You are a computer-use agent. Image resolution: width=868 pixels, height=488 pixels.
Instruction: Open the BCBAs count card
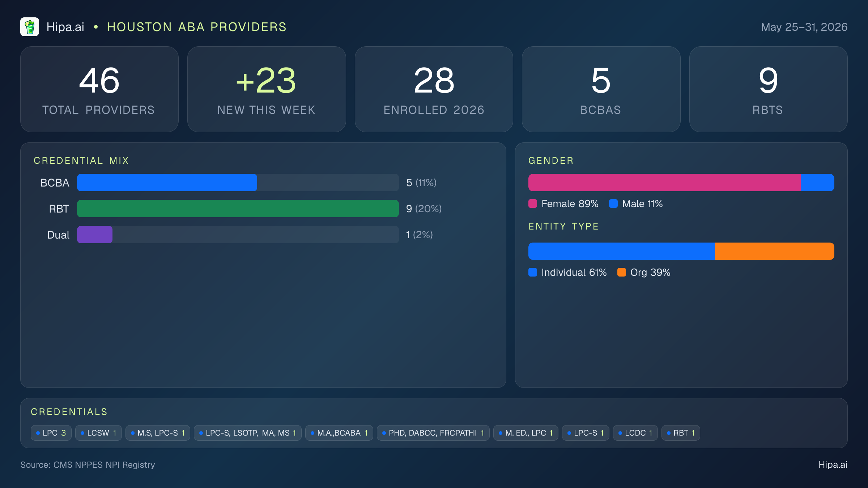[601, 89]
